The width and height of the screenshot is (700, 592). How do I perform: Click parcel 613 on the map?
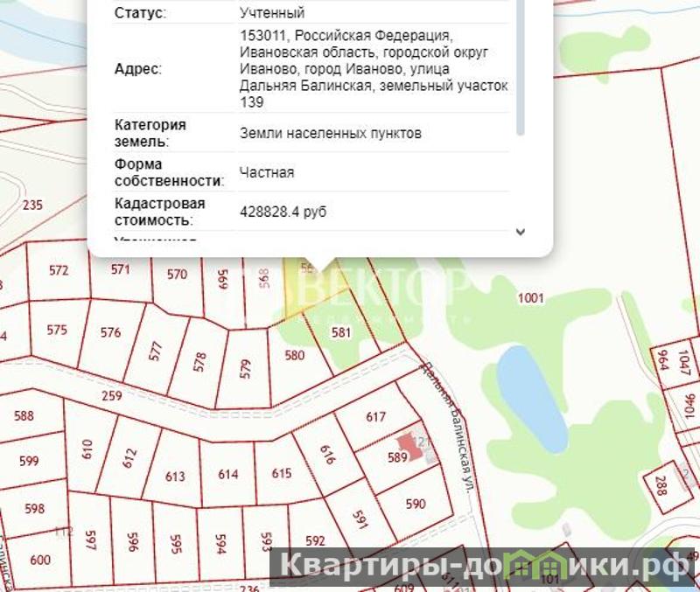click(175, 477)
